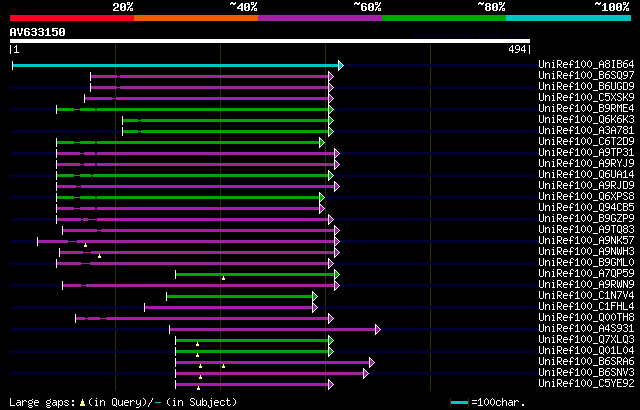Open the UniRef100_Q6UA14 entry label
The image size is (640, 410).
point(586,175)
